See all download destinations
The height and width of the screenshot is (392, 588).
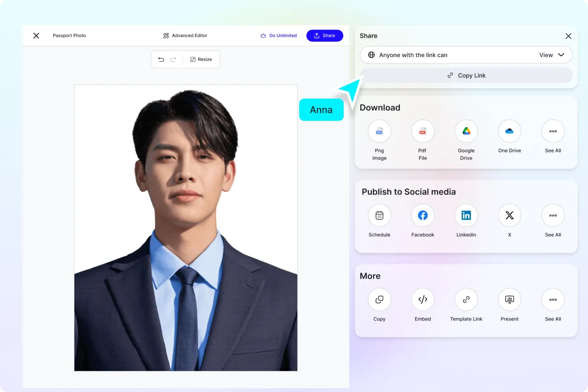coord(553,131)
